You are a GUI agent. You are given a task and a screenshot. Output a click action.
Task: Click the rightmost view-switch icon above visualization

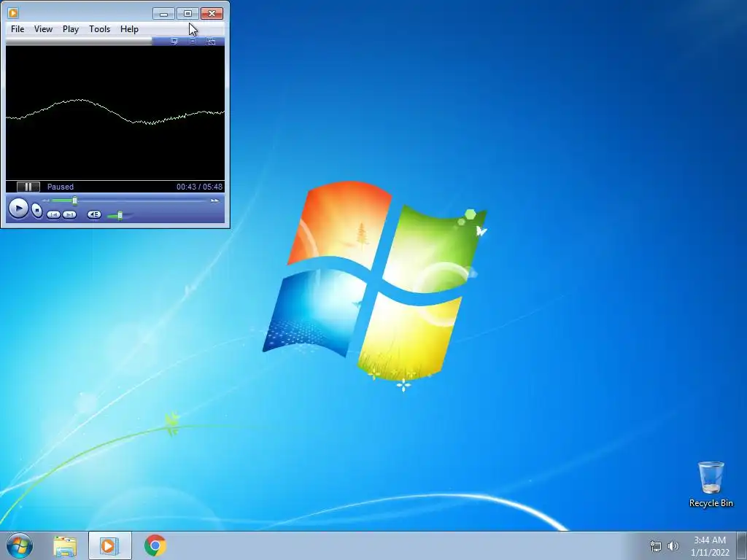tap(211, 42)
